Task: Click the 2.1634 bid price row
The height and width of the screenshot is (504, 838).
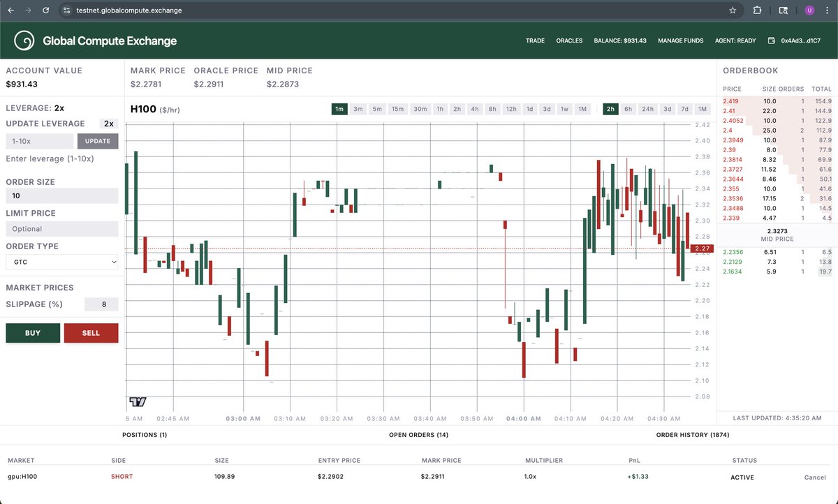Action: coord(777,272)
